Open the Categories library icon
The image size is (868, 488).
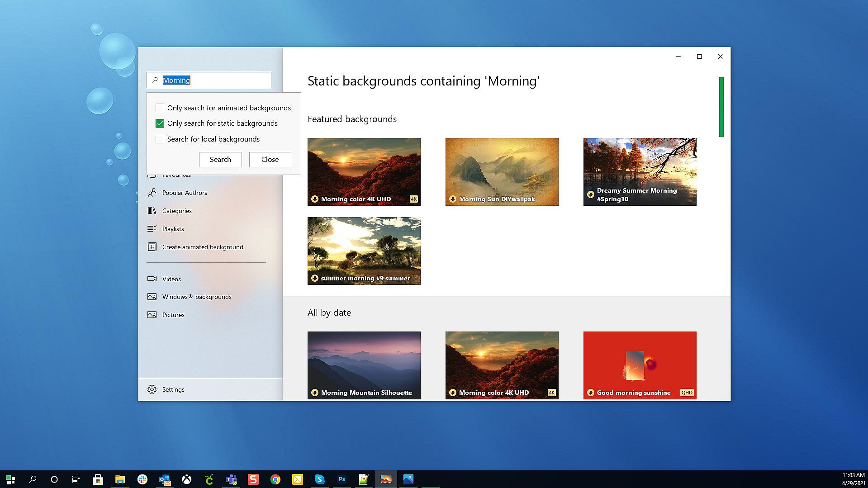[152, 211]
